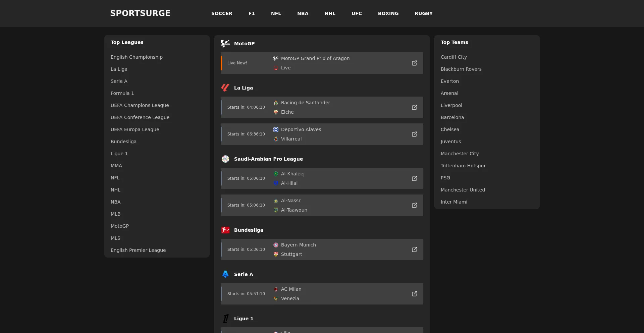Select UEFA Champions League in Top Leagues
Image resolution: width=644 pixels, height=333 pixels.
(x=140, y=105)
